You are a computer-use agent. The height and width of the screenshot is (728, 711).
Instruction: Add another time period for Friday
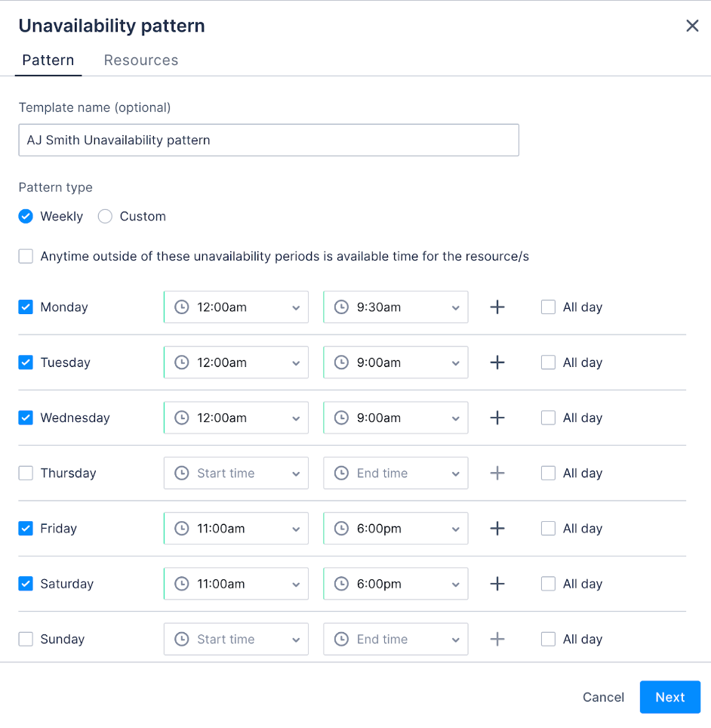point(497,528)
